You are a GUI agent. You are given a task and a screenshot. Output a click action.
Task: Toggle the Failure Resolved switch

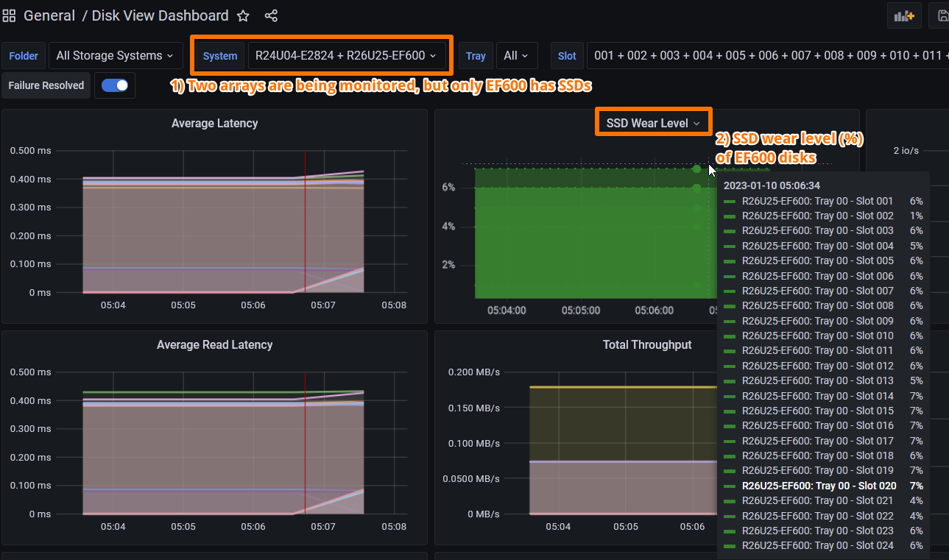[115, 85]
